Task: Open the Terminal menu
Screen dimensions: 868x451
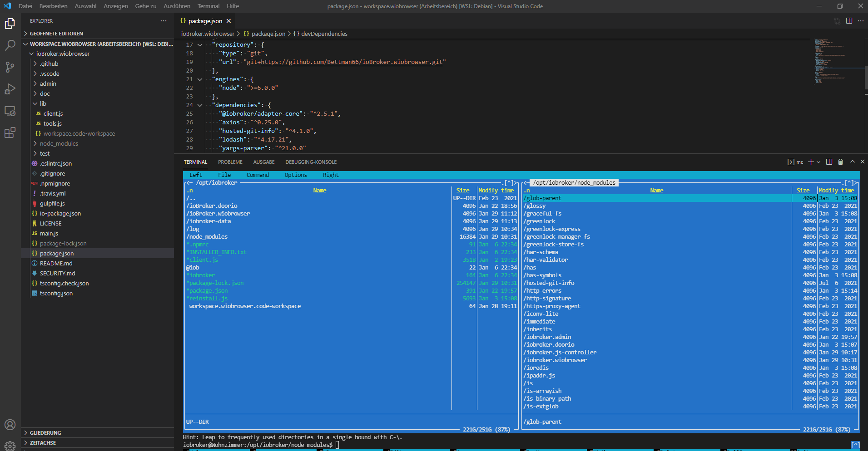Action: 208,6
